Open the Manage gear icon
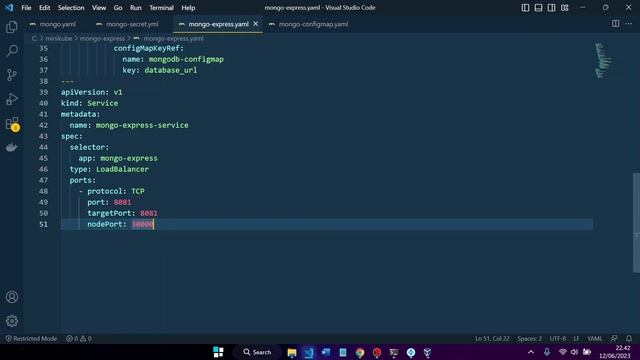Screen dimensions: 640x360 coord(12,321)
